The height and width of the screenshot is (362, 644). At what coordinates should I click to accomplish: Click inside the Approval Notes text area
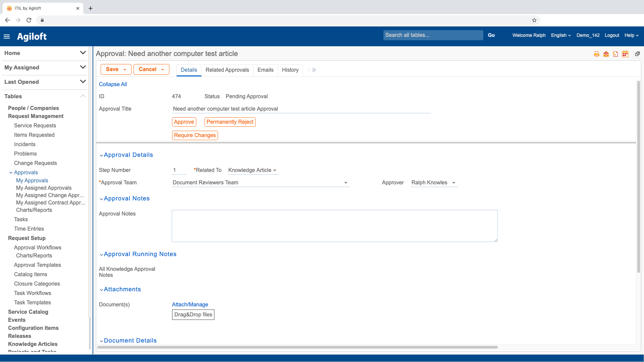point(334,226)
